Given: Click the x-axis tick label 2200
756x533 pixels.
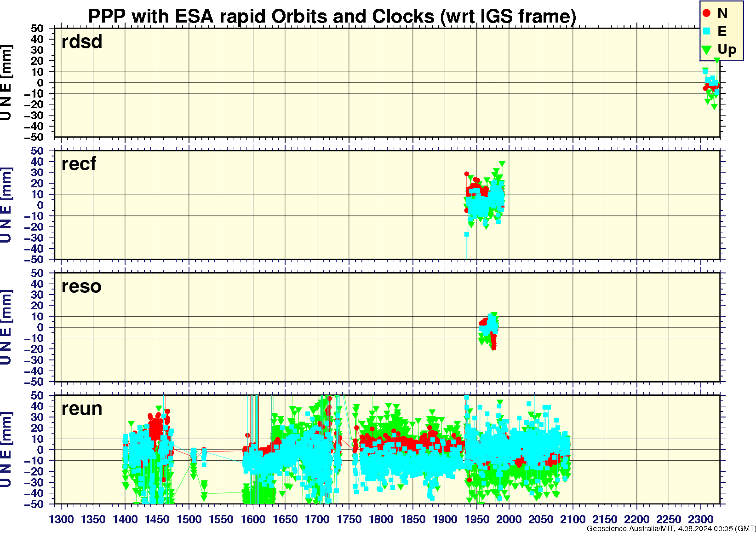Looking at the screenshot, I should point(636,519).
